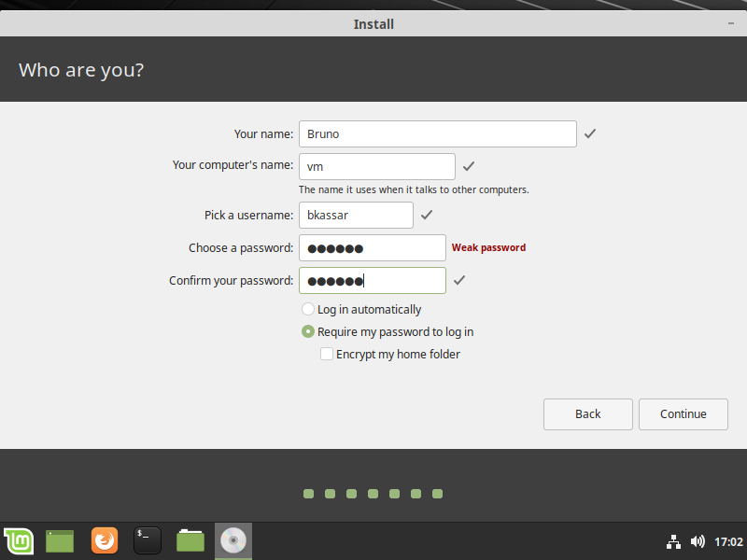The width and height of the screenshot is (747, 560).
Task: Go back with the Back button
Action: pyautogui.click(x=588, y=414)
